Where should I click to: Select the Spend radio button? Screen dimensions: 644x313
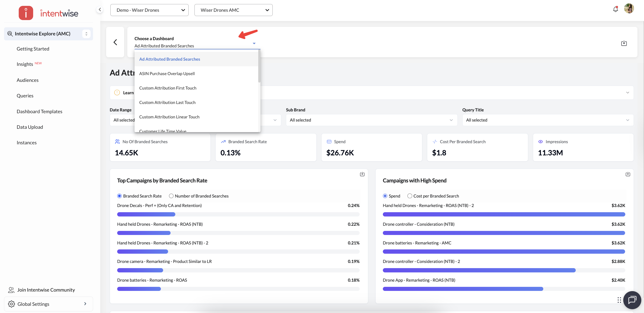tap(385, 196)
